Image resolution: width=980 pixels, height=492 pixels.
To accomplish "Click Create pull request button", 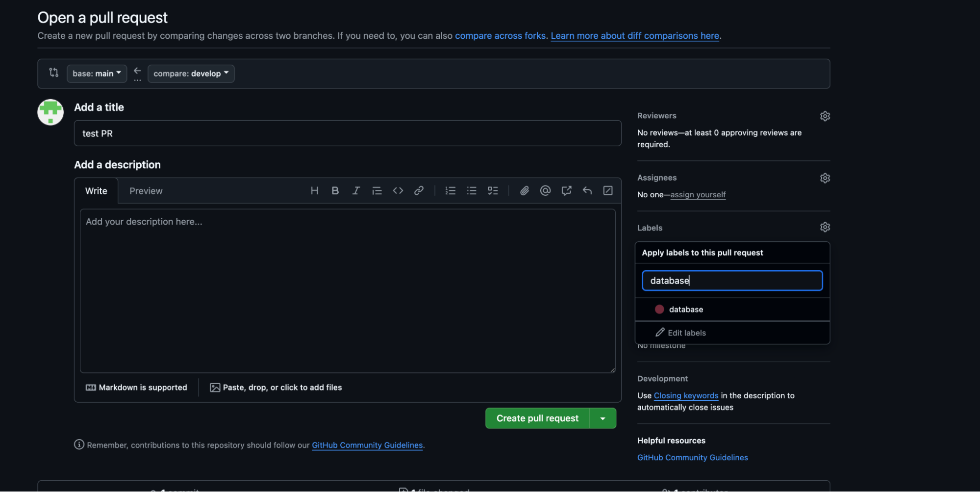I will click(537, 418).
